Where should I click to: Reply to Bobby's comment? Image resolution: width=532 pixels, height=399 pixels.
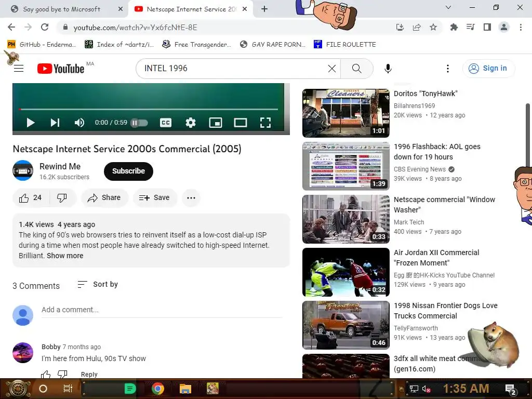[x=89, y=374]
